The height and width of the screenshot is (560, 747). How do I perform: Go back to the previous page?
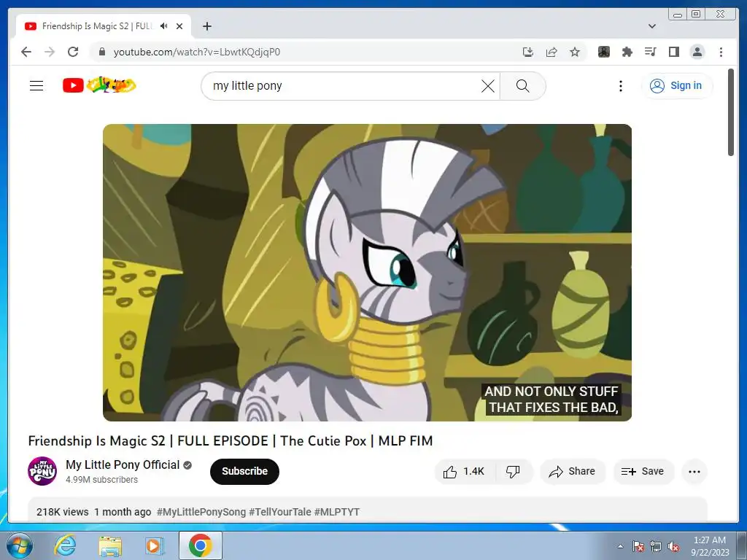pyautogui.click(x=26, y=52)
